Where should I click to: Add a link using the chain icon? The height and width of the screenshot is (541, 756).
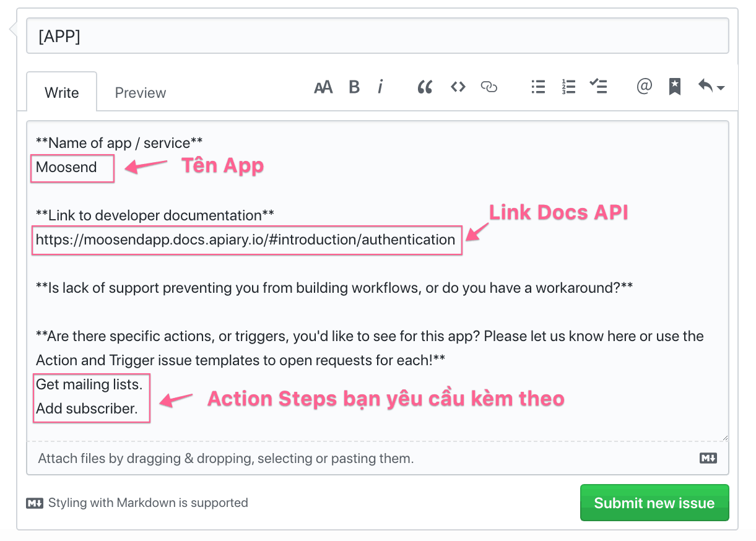[x=489, y=87]
